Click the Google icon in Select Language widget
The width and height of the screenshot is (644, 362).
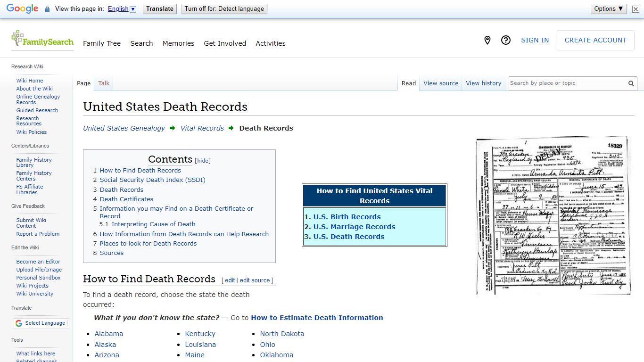pos(18,323)
